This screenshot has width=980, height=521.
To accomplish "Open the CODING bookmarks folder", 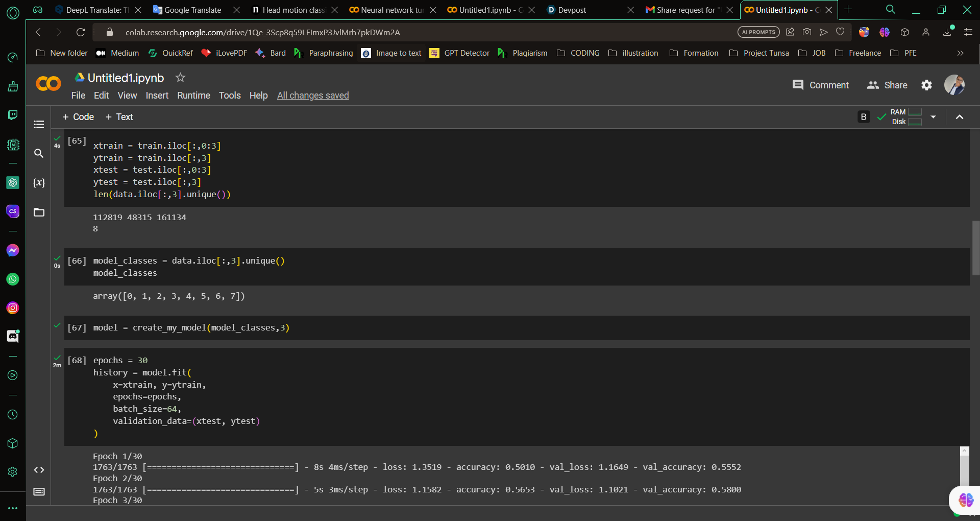I will tap(578, 53).
